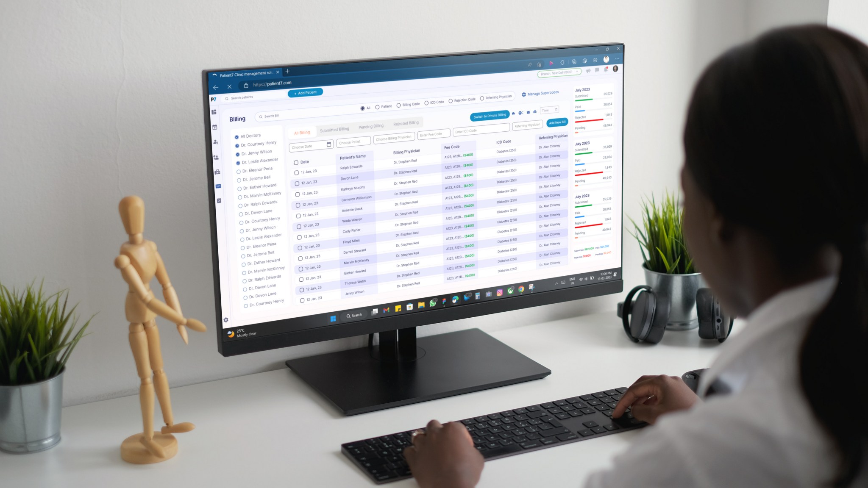The height and width of the screenshot is (488, 868).
Task: Click the navigation back arrow icon
Action: (217, 85)
